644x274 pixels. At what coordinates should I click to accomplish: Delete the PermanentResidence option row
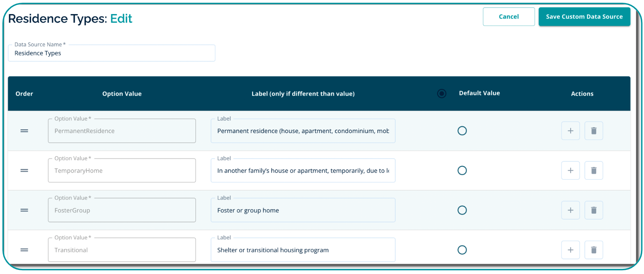(x=594, y=131)
